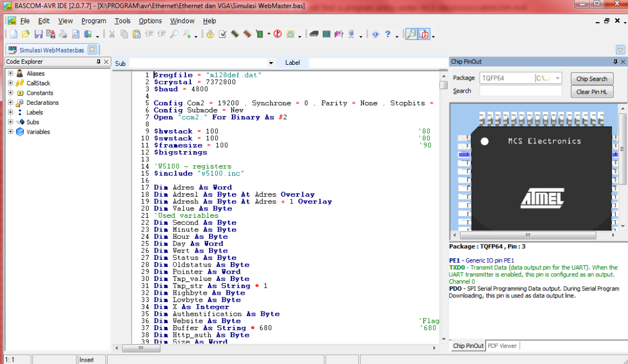Open the Program menu
628x364 pixels.
pos(93,21)
